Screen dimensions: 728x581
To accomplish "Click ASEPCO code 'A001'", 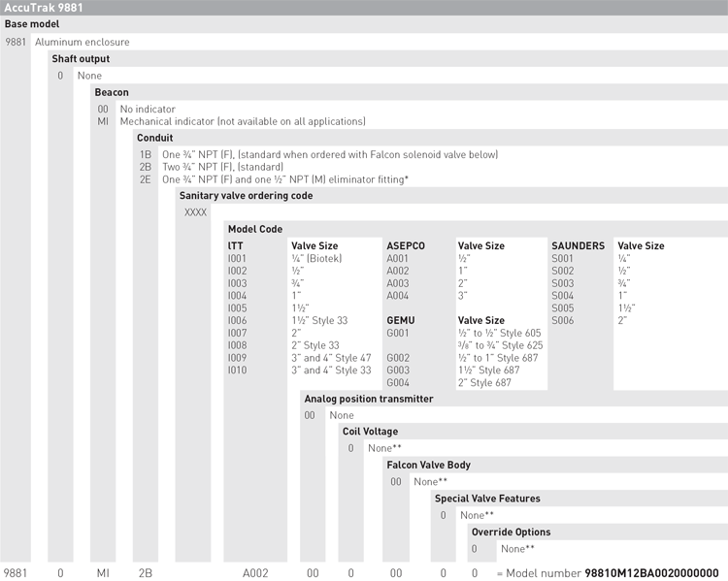I will coord(397,258).
